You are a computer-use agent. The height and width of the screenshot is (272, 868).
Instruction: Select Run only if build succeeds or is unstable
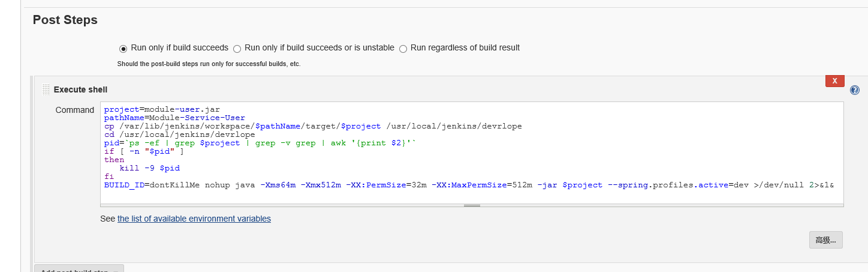point(237,48)
